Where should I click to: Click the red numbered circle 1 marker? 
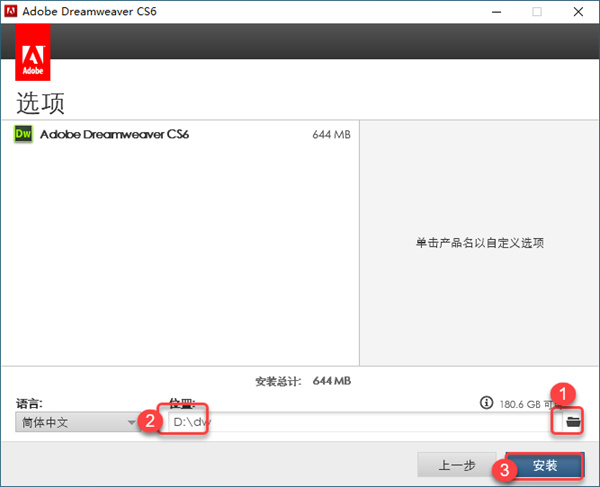(563, 394)
